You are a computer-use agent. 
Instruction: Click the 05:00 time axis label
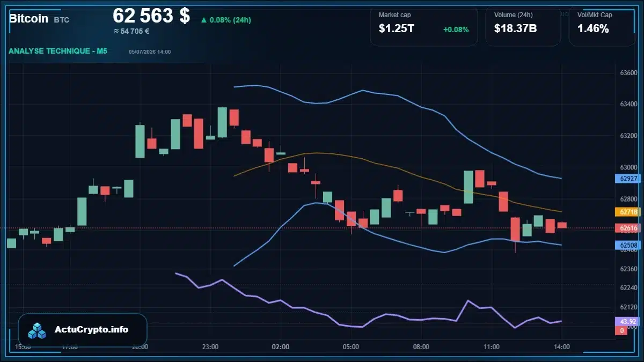click(x=350, y=347)
